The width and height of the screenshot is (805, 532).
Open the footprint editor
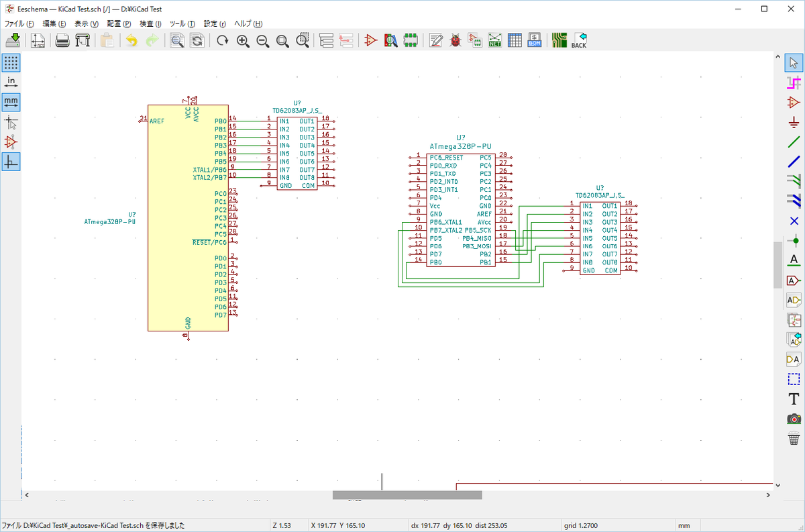pos(411,41)
